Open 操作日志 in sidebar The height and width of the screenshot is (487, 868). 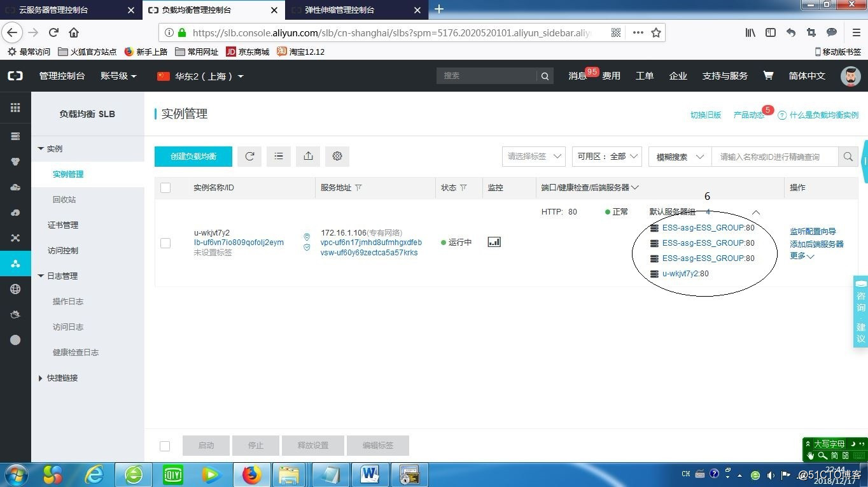[68, 301]
